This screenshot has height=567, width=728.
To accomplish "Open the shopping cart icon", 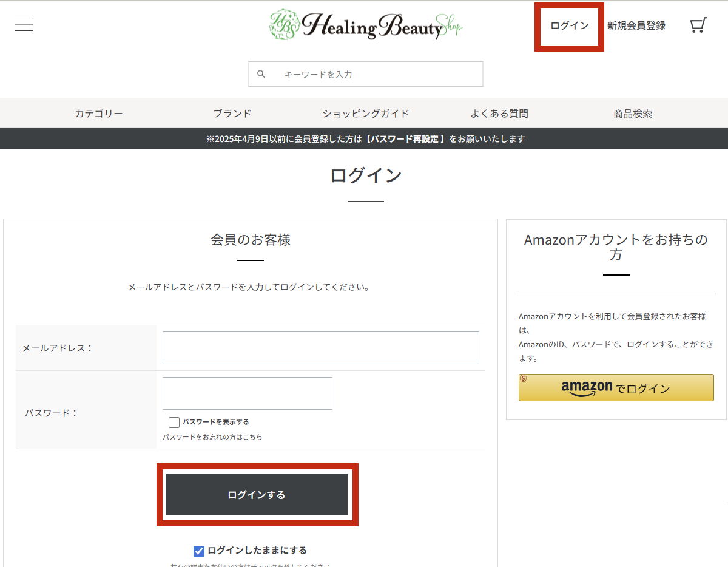I will coord(698,25).
